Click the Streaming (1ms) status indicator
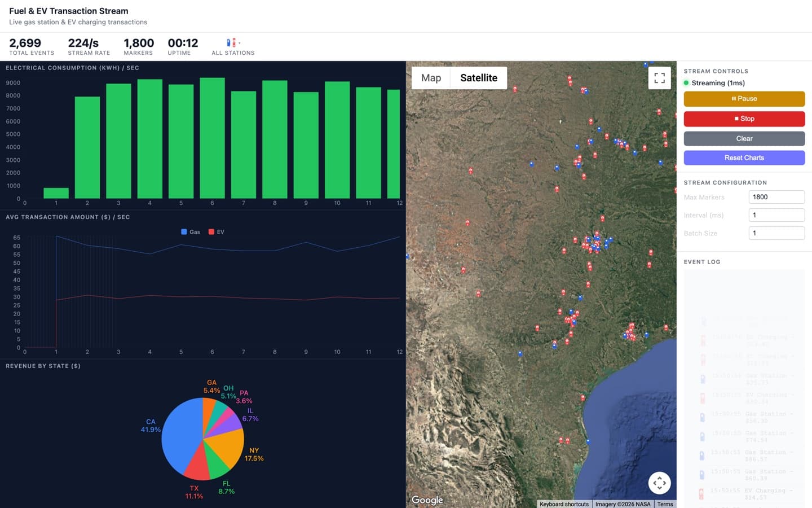 [x=714, y=83]
